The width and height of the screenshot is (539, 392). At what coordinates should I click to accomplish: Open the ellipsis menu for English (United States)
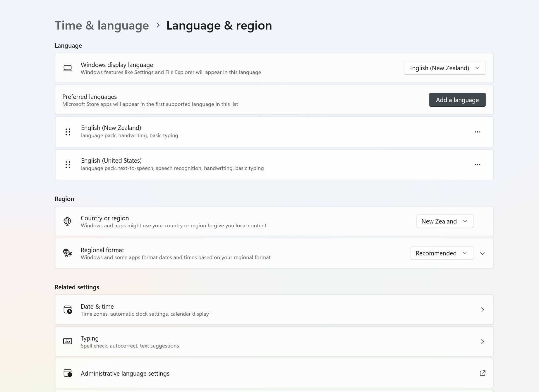(x=478, y=164)
